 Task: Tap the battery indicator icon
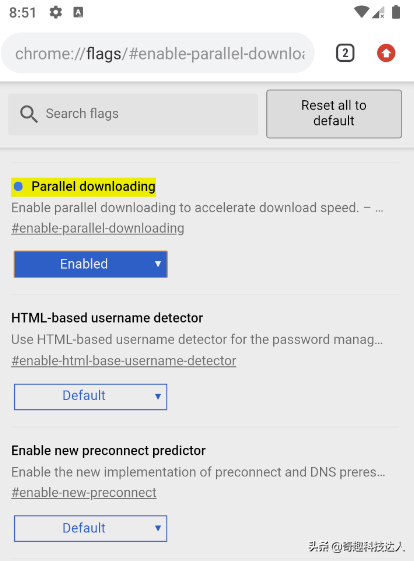click(396, 12)
